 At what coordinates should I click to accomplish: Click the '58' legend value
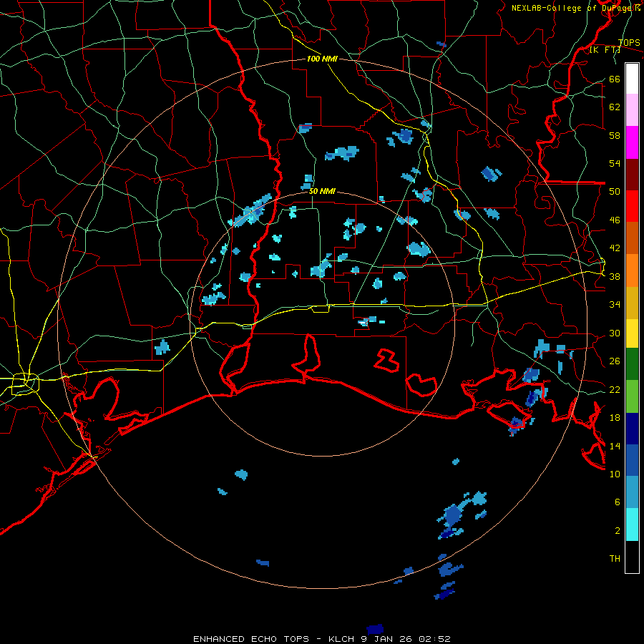[x=615, y=135]
